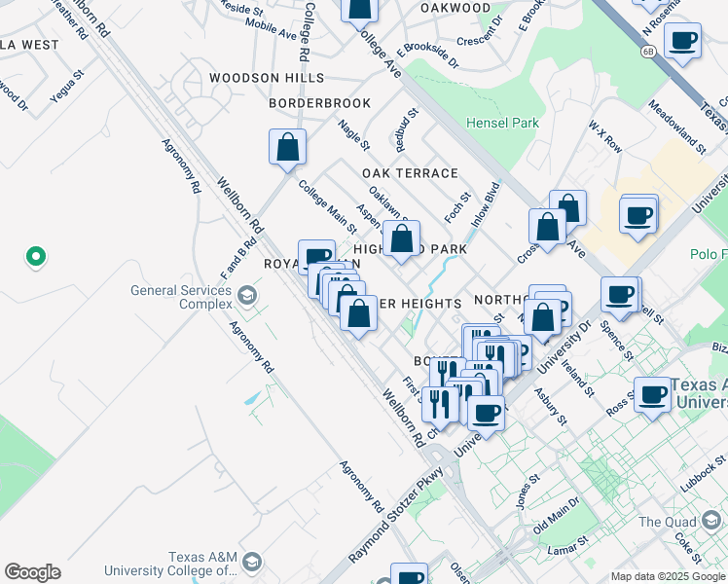
Task: Click the shopping bag marker over Highland Park label
Action: pyautogui.click(x=402, y=240)
